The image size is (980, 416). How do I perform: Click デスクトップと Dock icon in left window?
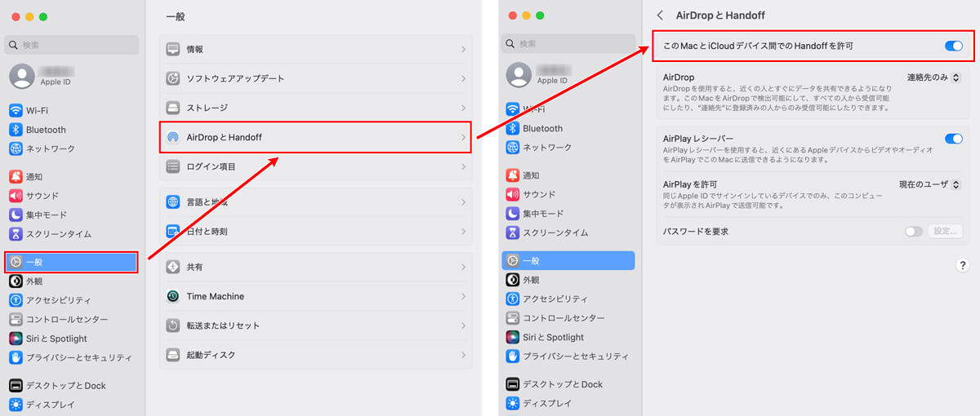16,385
